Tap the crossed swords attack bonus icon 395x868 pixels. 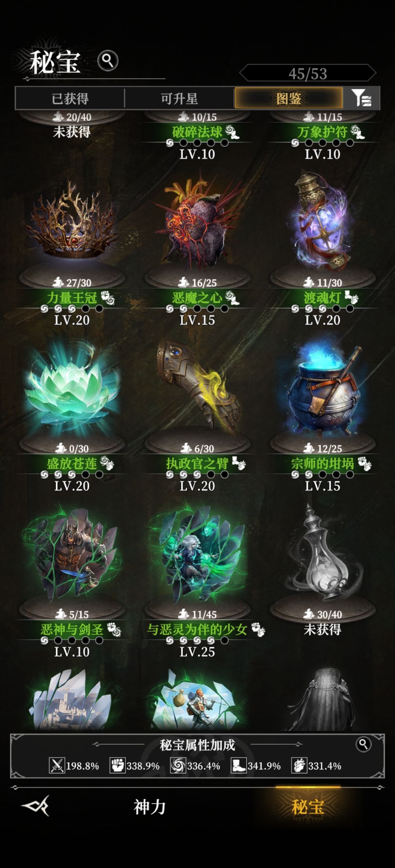[57, 765]
